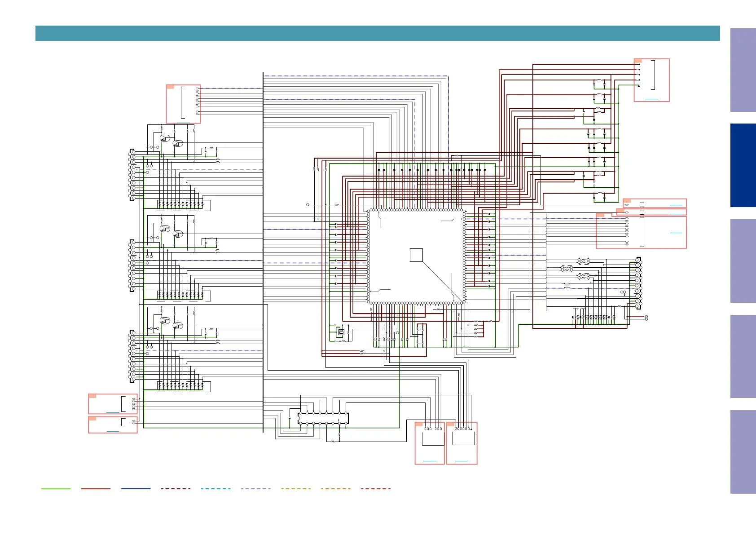Viewport: 756px width, 535px height.
Task: Open the bottom-most purple side tab
Action: pyautogui.click(x=743, y=452)
